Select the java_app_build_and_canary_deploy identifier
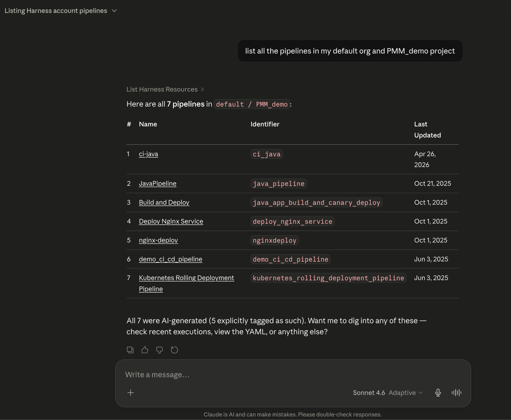The height and width of the screenshot is (420, 511). tap(316, 203)
